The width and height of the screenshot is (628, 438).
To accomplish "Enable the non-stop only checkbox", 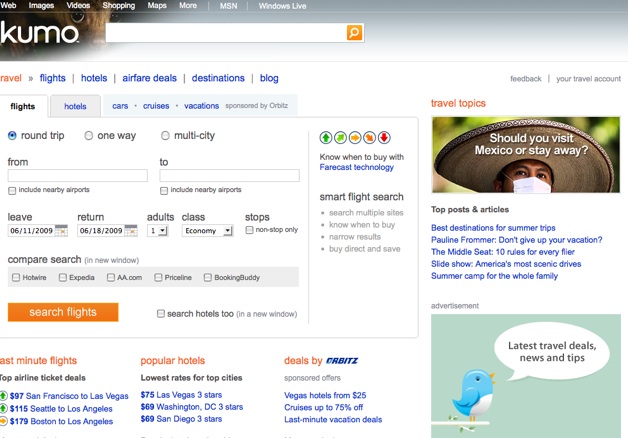I will [x=250, y=230].
